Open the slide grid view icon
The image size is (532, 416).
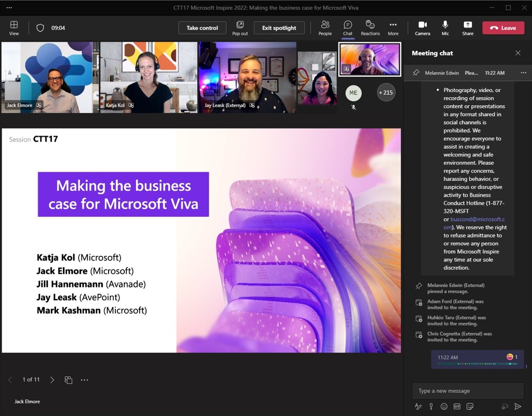69,380
